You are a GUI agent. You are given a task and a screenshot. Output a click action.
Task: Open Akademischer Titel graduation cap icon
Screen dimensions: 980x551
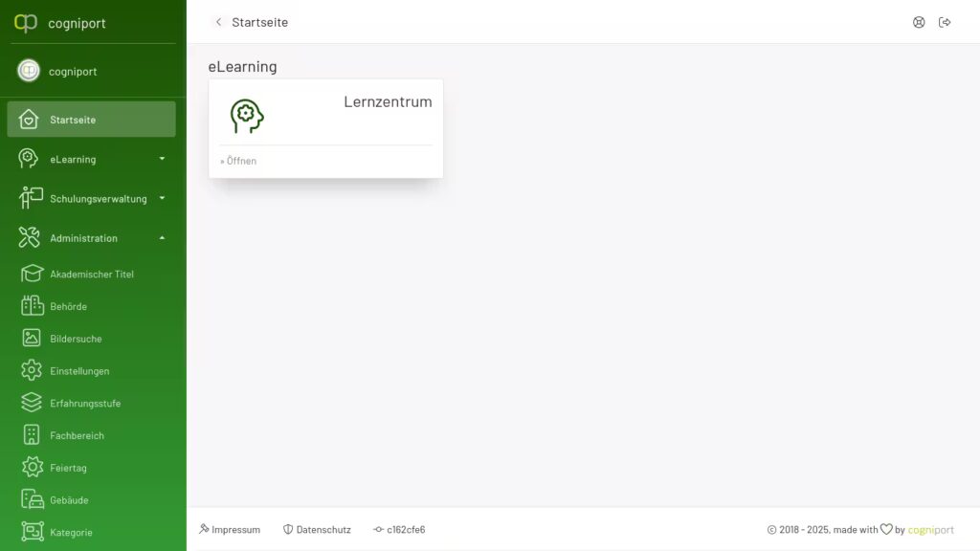[32, 274]
